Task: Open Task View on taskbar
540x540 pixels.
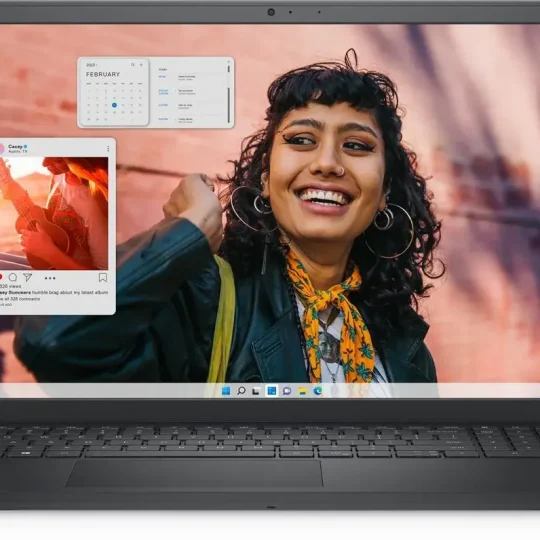Action: coord(256,391)
